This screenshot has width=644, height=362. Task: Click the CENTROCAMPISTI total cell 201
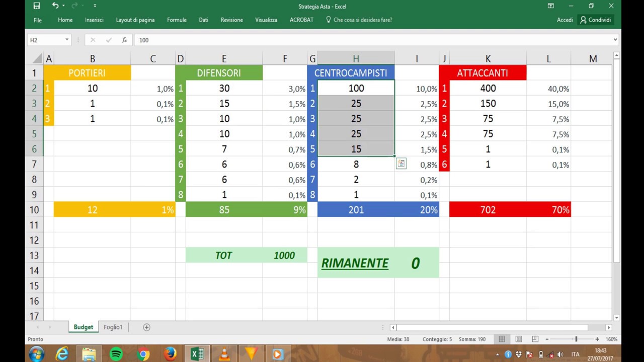356,210
